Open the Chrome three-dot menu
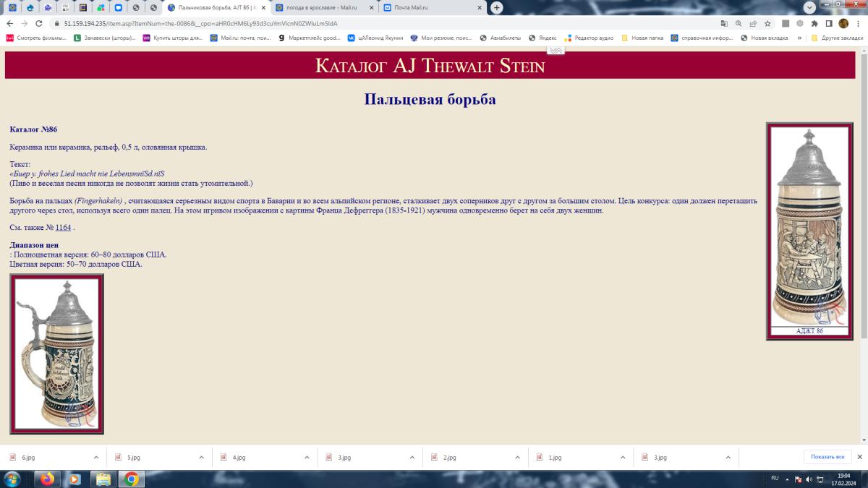The width and height of the screenshot is (868, 488). pos(858,23)
